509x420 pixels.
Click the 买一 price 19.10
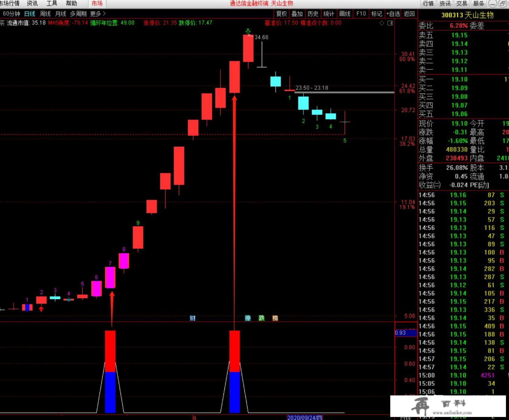[x=459, y=79]
